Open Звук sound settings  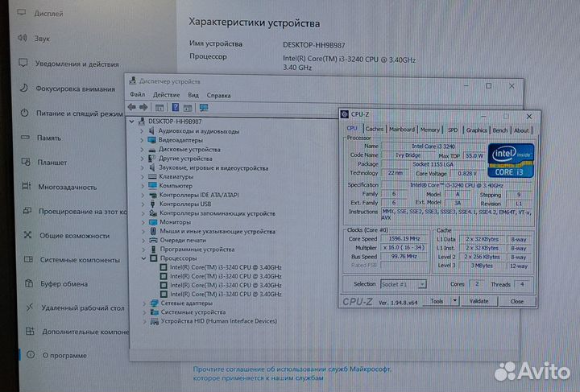(42, 39)
